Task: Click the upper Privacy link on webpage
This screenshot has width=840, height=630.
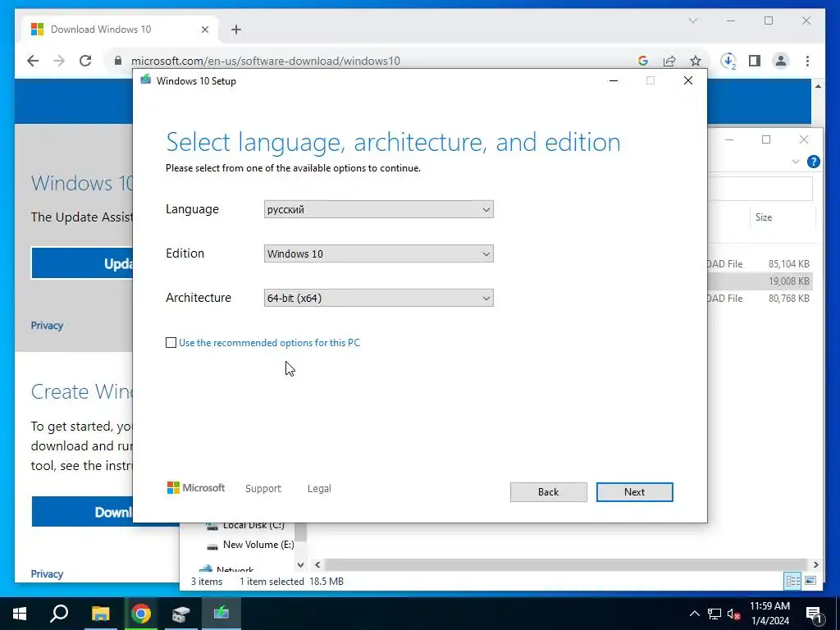Action: (47, 325)
